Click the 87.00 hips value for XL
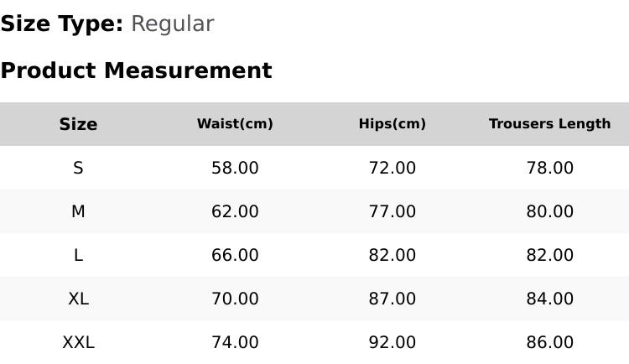629x364 pixels. (392, 299)
